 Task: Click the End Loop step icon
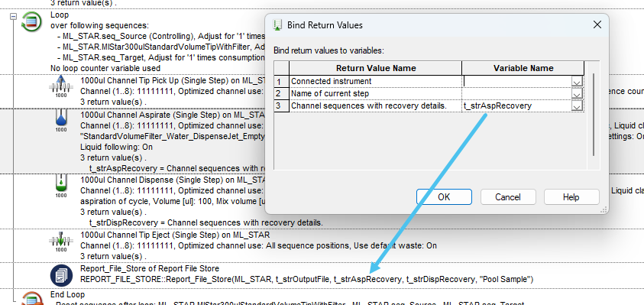point(31,299)
